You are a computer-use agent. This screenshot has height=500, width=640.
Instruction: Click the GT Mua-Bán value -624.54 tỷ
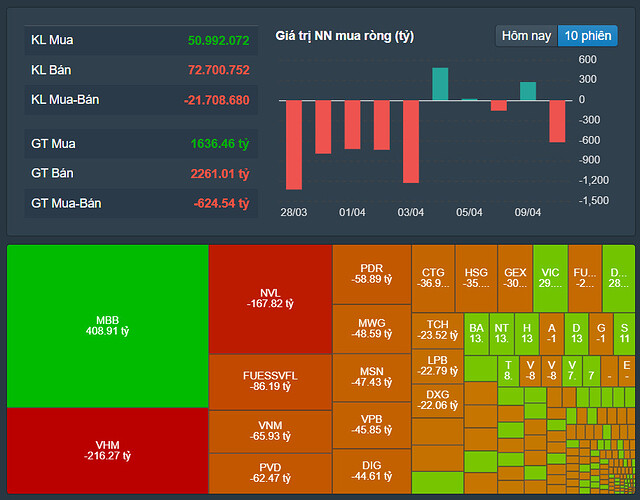coord(221,203)
